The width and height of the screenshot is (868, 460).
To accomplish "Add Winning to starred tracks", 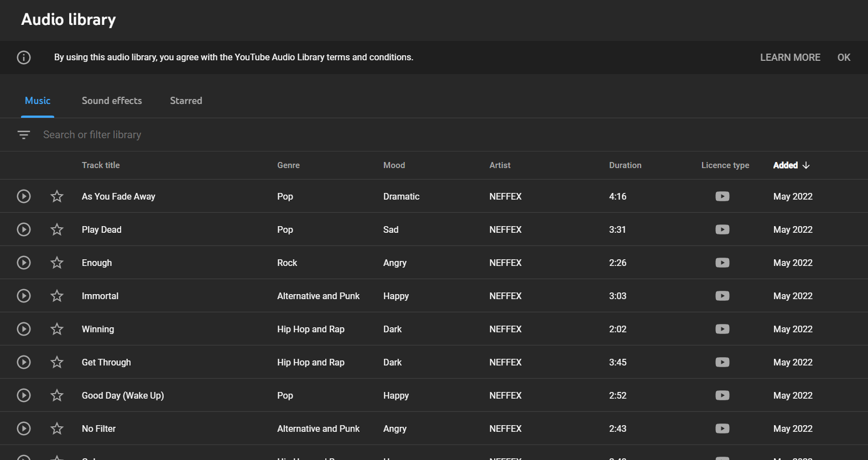I will [x=57, y=329].
